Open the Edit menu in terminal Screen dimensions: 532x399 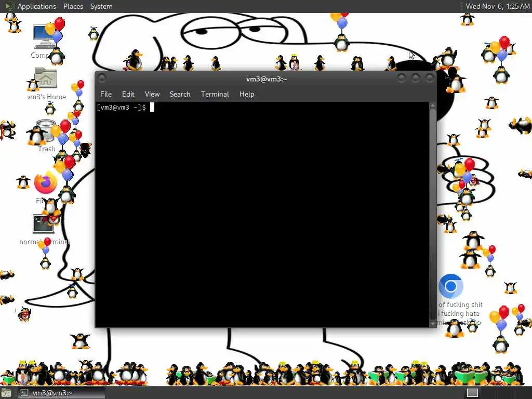tap(128, 95)
